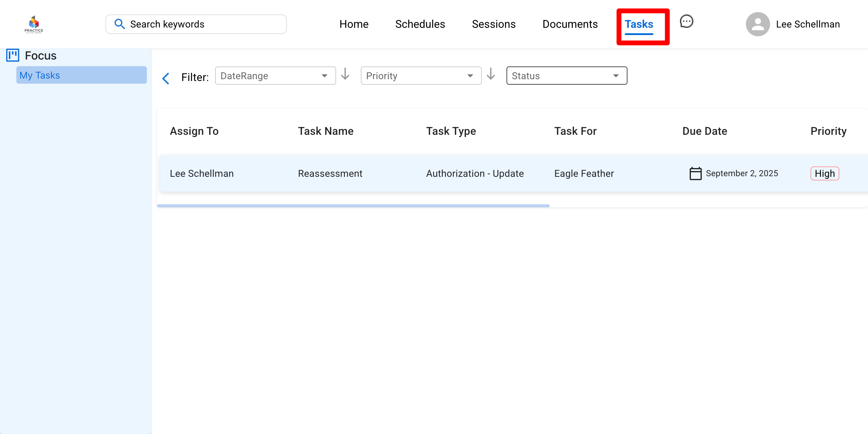This screenshot has width=868, height=434.
Task: Click the horizontal table scrollbar
Action: [353, 206]
